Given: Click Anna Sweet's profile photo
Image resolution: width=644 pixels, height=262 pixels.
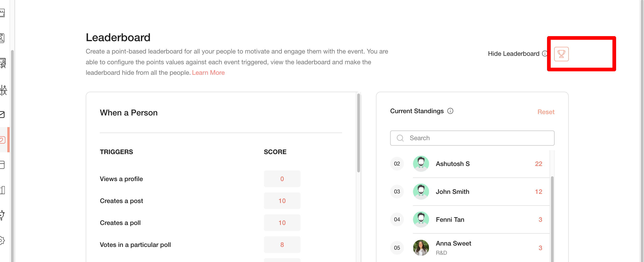Looking at the screenshot, I should tap(421, 248).
